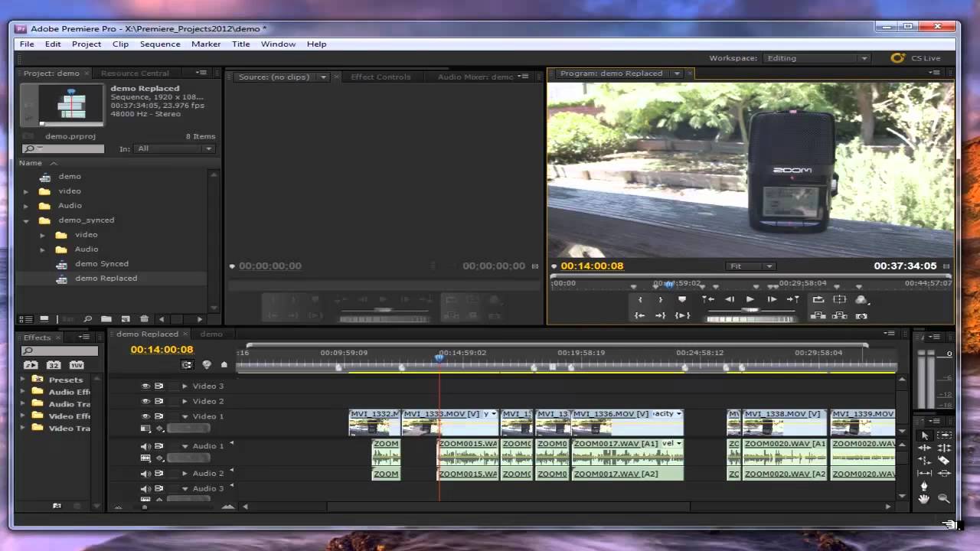Select the Track Select tool
The image size is (980, 551).
943,435
